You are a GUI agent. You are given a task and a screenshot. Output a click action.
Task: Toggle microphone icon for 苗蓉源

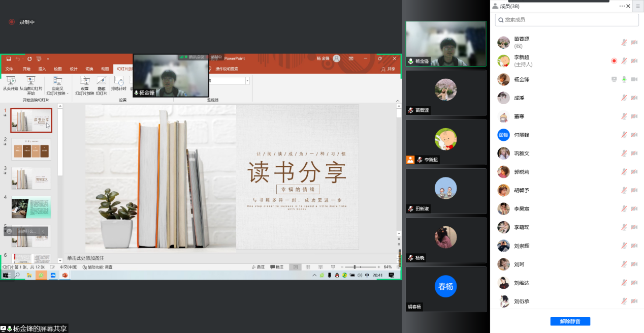(624, 42)
